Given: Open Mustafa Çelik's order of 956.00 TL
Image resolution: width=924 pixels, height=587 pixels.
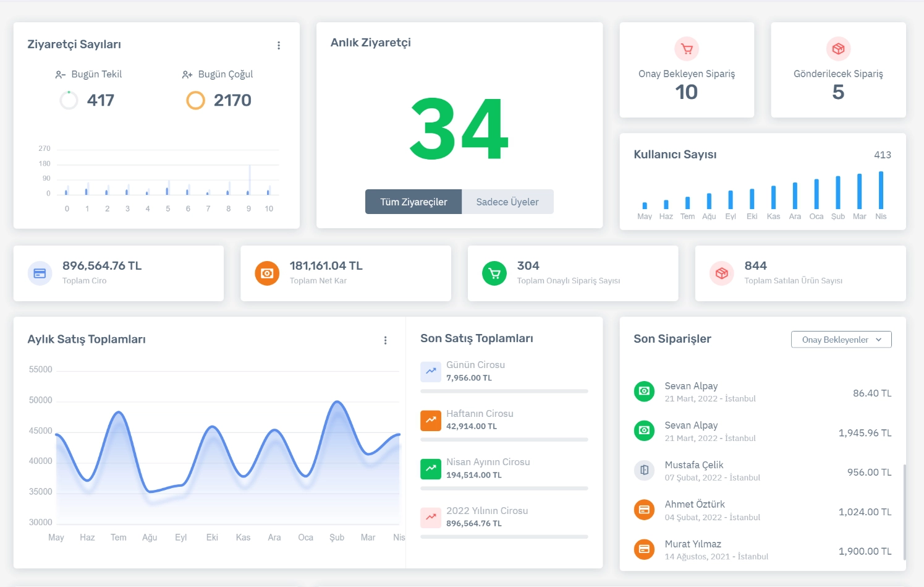Looking at the screenshot, I should 762,471.
